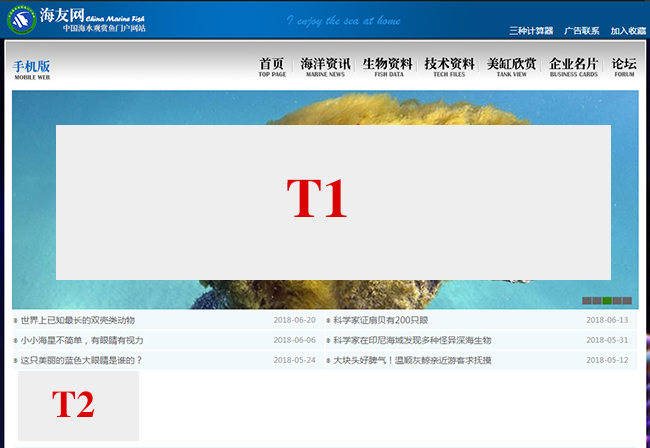The width and height of the screenshot is (650, 448).
Task: Open article 世界上已知最长的双壳类动物
Action: coord(77,320)
